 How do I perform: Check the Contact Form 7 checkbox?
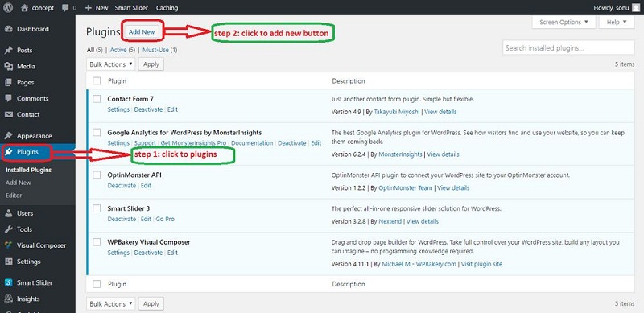coord(97,99)
